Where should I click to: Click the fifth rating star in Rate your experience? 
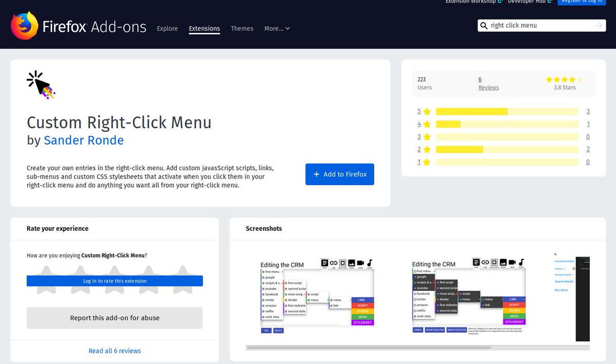pyautogui.click(x=183, y=279)
